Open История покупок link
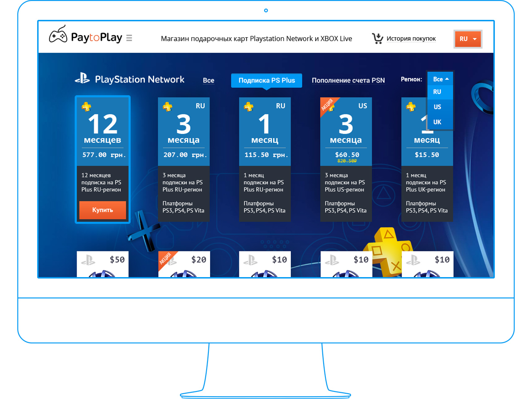This screenshot has height=399, width=532. point(411,39)
